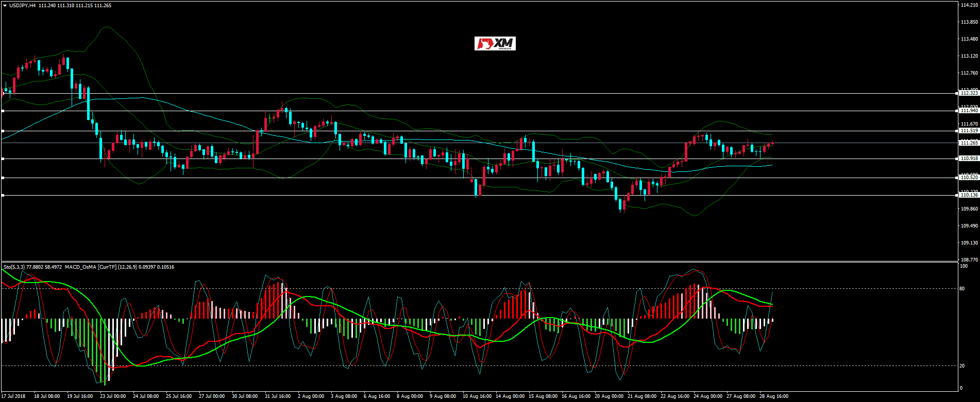Click the 113.480 price axis label
The height and width of the screenshot is (402, 980).
point(970,39)
